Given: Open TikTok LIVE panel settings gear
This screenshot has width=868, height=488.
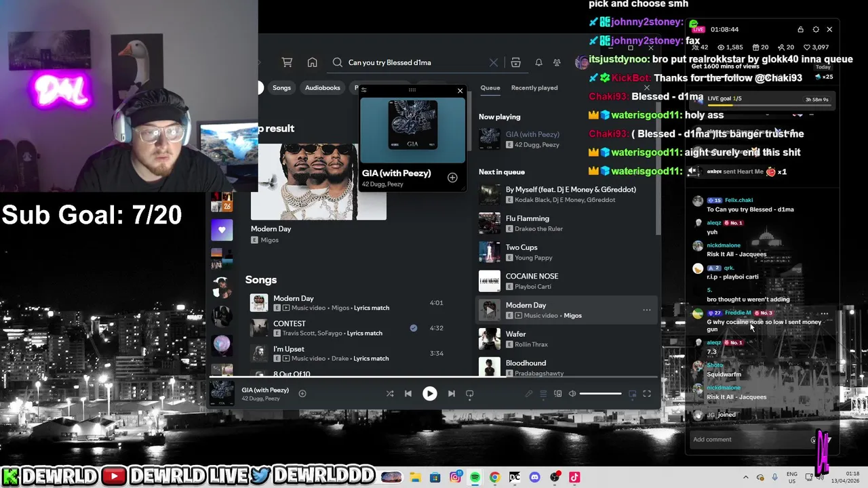Looking at the screenshot, I should point(816,30).
